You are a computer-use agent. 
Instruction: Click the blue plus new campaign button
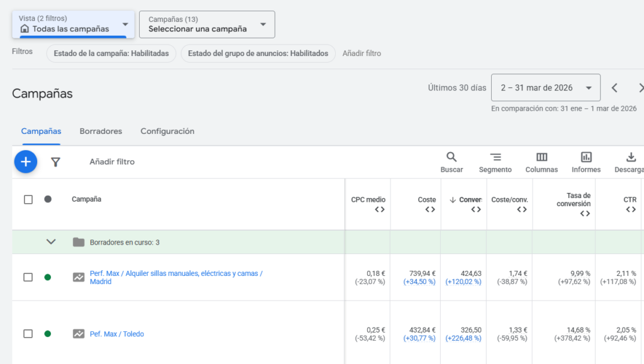tap(26, 162)
